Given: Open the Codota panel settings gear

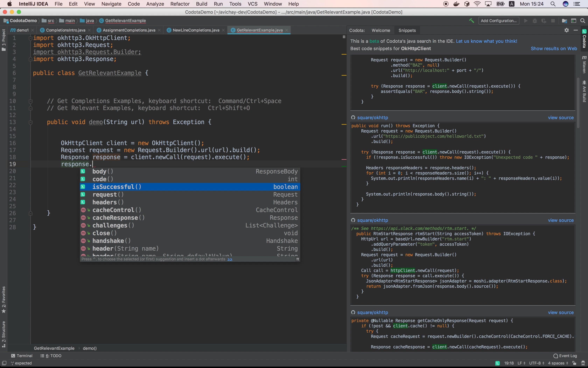Looking at the screenshot, I should pos(567,30).
